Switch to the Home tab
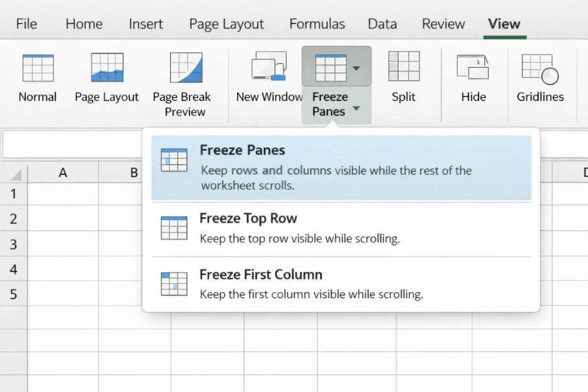This screenshot has width=588, height=392. pos(84,24)
